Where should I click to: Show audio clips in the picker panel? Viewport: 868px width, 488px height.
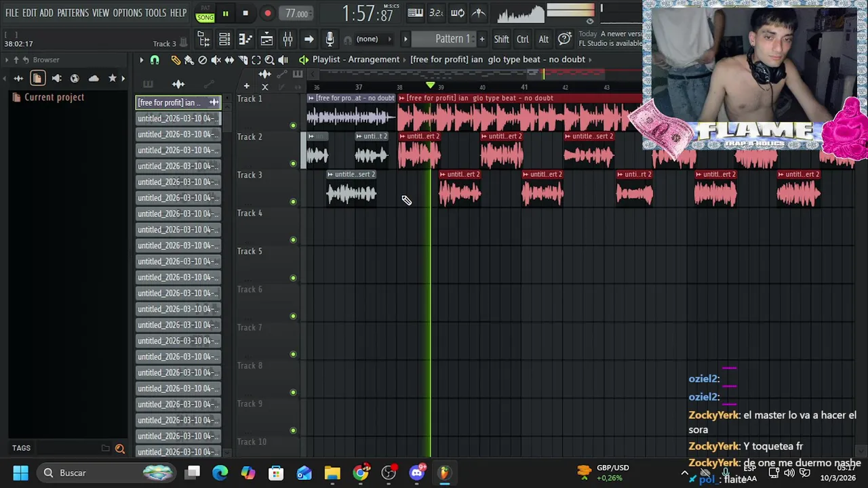tap(178, 85)
